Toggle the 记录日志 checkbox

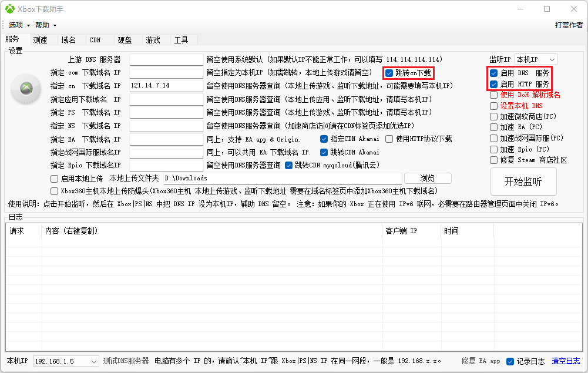[510, 361]
